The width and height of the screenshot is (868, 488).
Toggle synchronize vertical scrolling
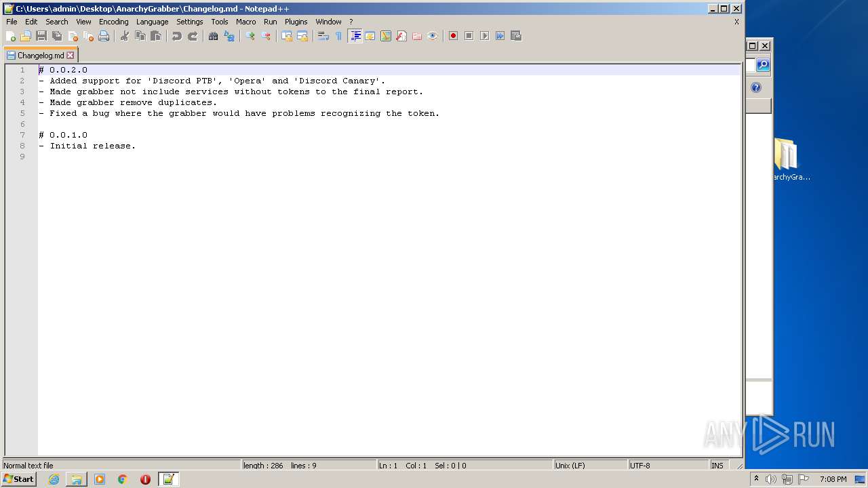tap(287, 36)
